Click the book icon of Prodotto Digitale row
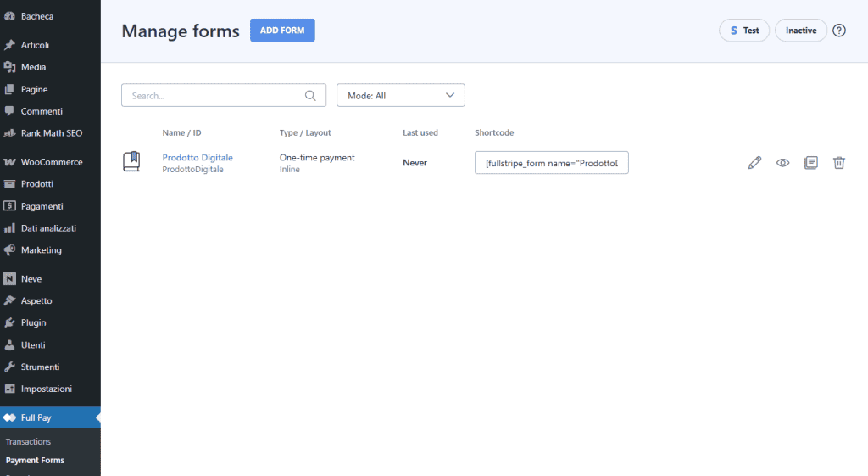Screen dimensions: 868x476 [x=131, y=161]
